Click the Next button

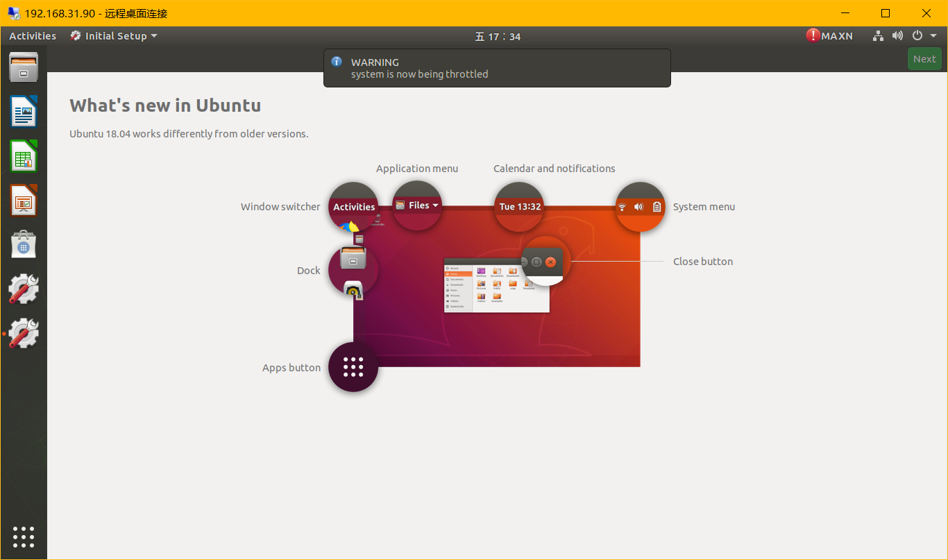pyautogui.click(x=924, y=58)
